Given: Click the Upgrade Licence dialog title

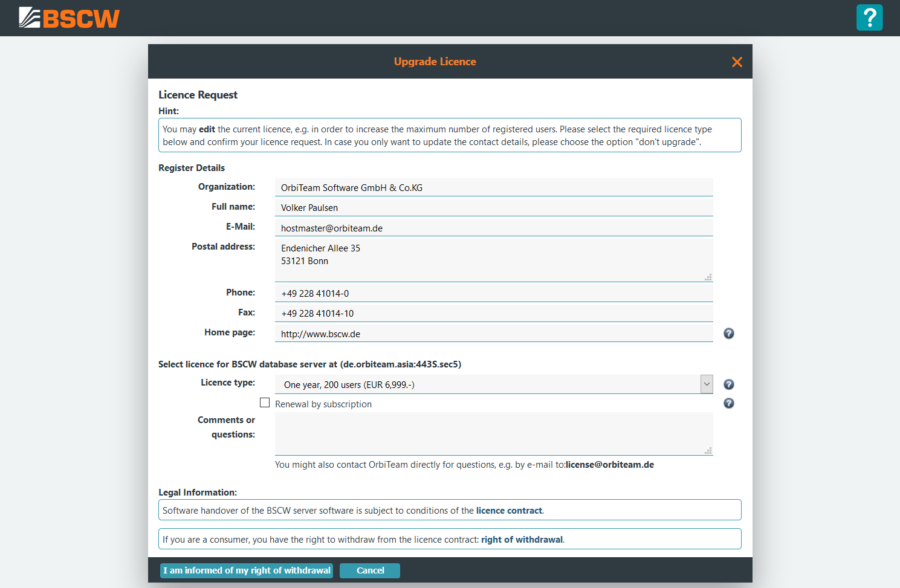Looking at the screenshot, I should point(435,62).
